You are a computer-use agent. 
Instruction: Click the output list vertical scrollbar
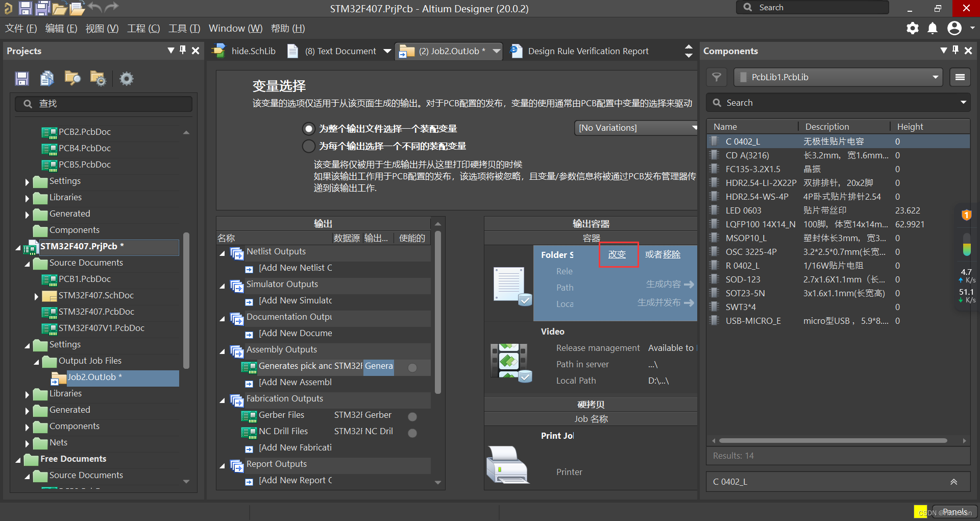pyautogui.click(x=437, y=312)
